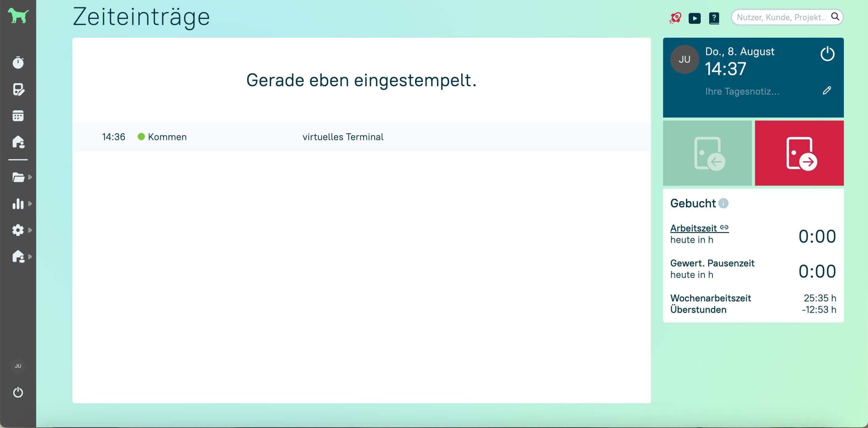Expand the settings gear menu

point(19,230)
